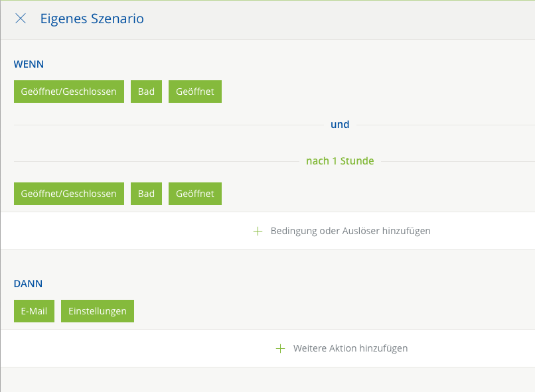Change the Geöffnet state in first condition
The height and width of the screenshot is (392, 535).
(x=195, y=92)
